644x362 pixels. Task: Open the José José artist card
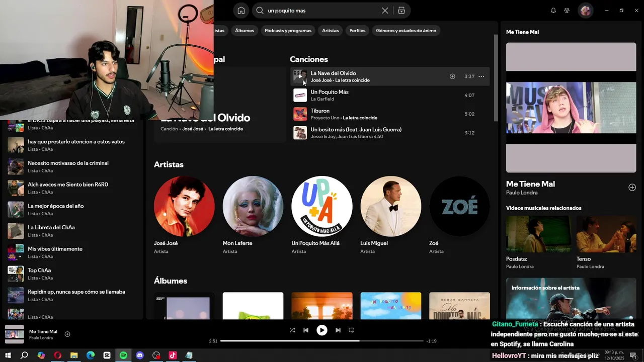184,215
